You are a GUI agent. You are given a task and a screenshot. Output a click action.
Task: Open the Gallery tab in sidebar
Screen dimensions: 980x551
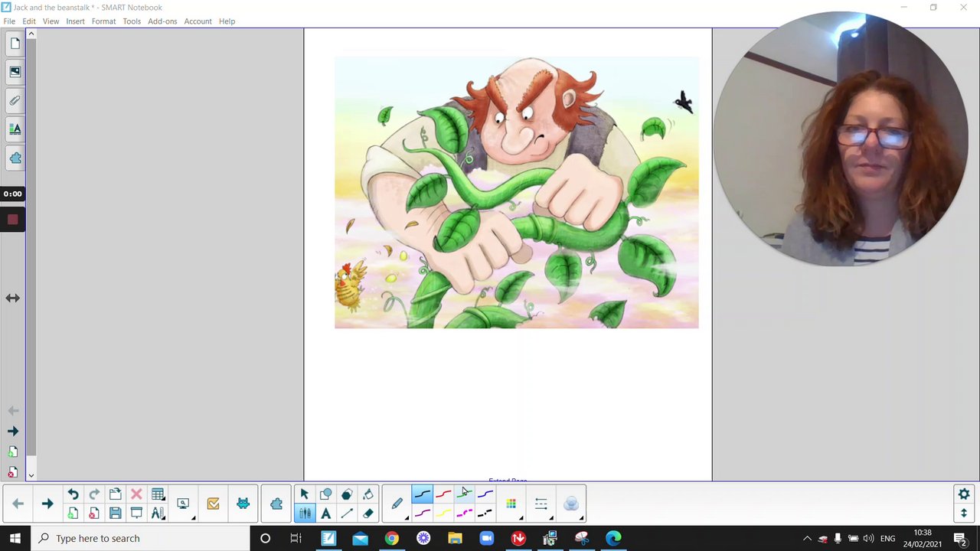point(15,72)
